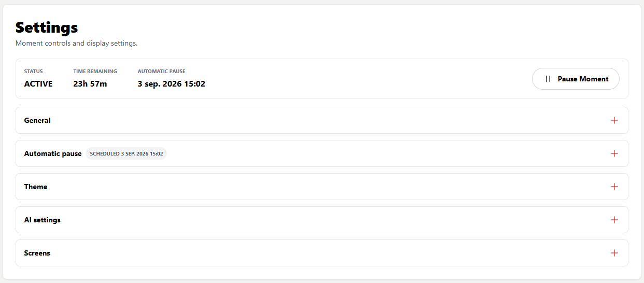
Task: Click the plus icon beside AI settings
Action: tap(614, 220)
